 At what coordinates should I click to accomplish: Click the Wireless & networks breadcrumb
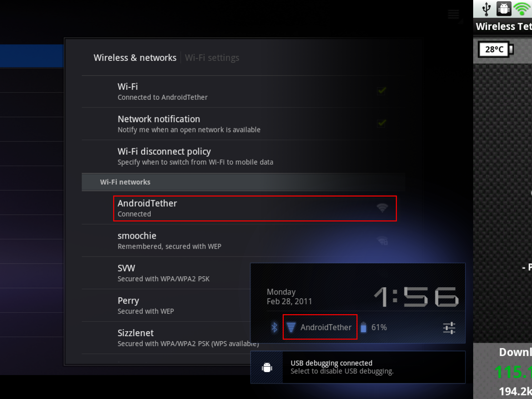[135, 58]
